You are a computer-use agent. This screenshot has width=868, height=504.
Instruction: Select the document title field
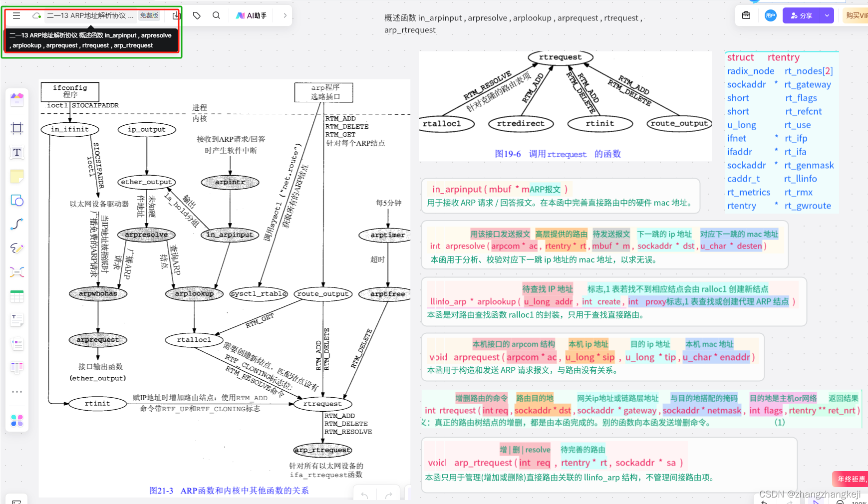90,15
